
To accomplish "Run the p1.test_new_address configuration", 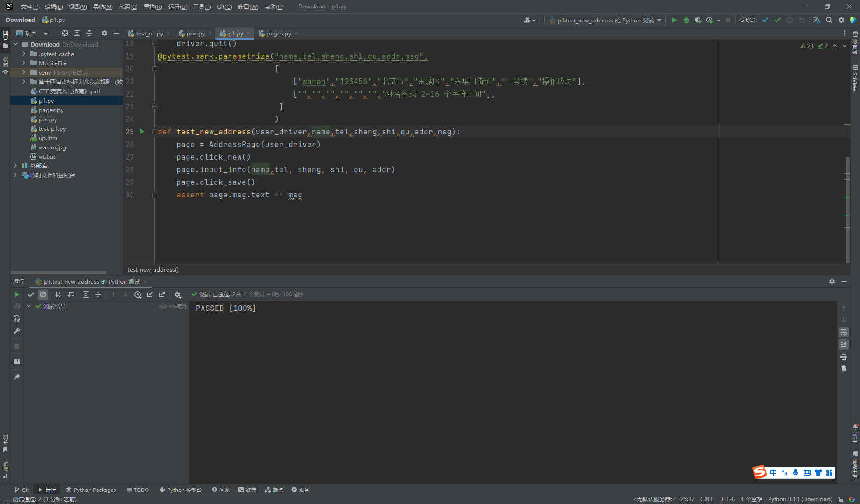I will point(674,20).
